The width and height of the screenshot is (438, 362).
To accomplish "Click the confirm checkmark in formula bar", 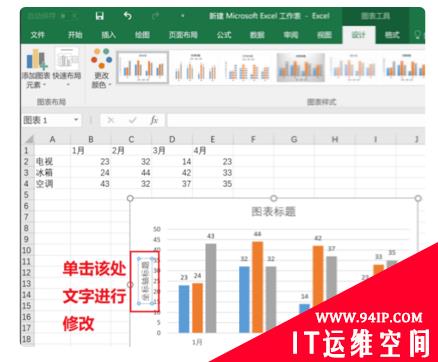I will tap(133, 120).
